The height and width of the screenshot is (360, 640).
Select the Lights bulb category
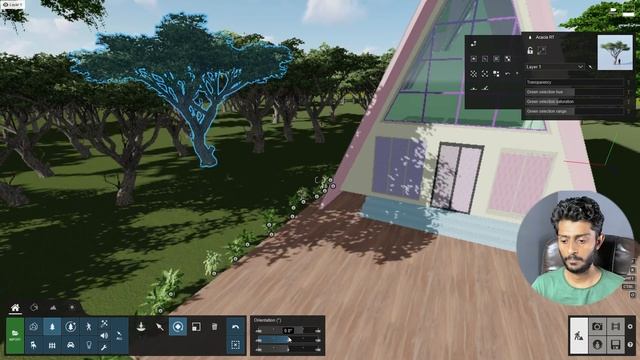tap(89, 345)
